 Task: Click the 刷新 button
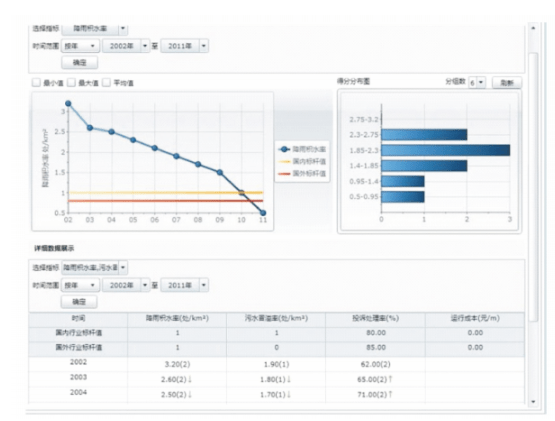[x=507, y=83]
